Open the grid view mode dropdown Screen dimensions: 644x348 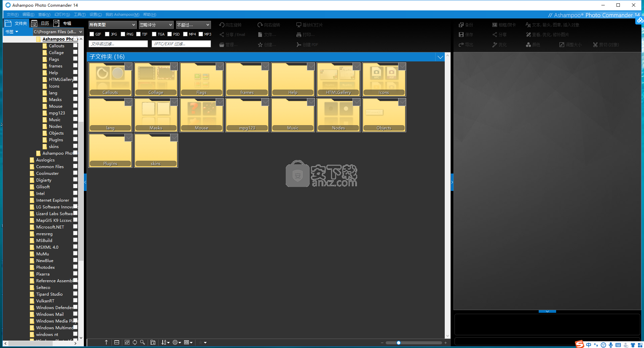(188, 342)
